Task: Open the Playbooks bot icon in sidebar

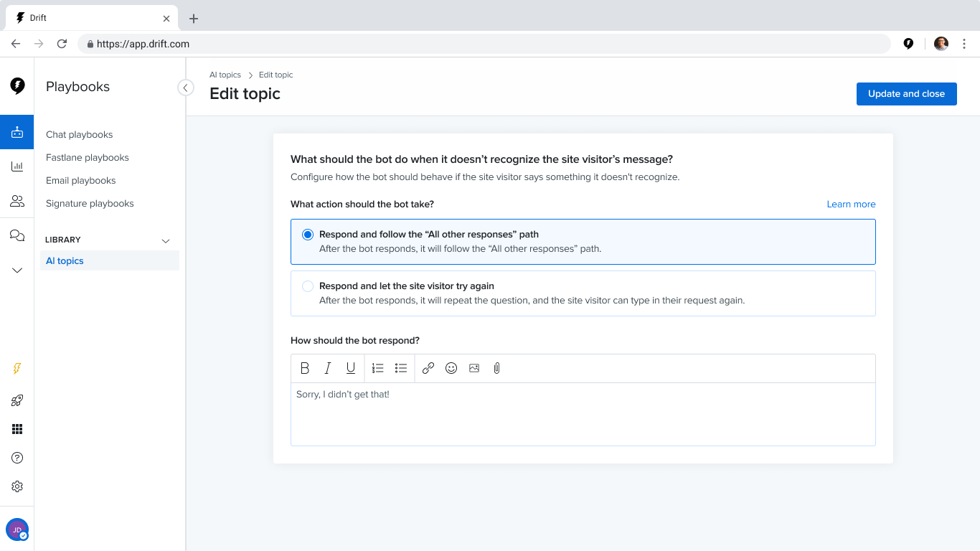Action: [x=17, y=132]
